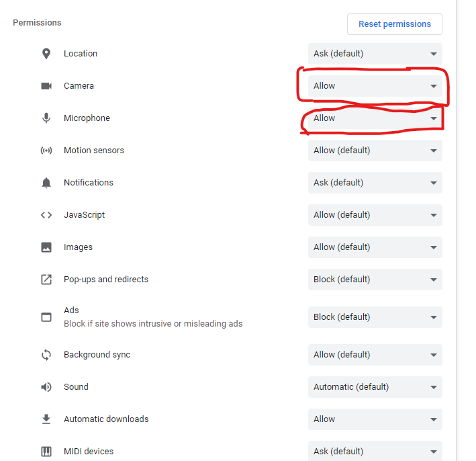The width and height of the screenshot is (476, 461).
Task: Expand the Sound Automatic (default) dropdown
Action: pyautogui.click(x=375, y=387)
